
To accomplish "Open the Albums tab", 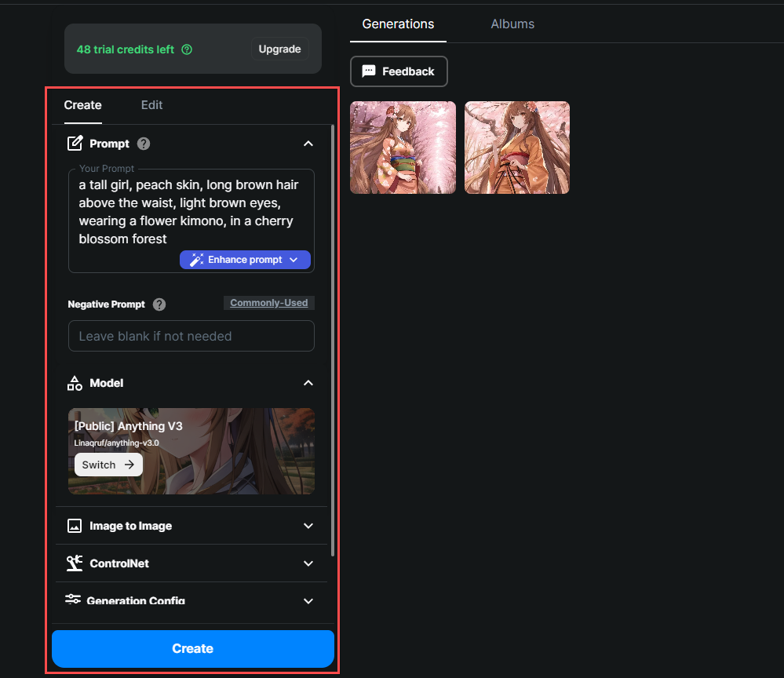I will point(512,24).
